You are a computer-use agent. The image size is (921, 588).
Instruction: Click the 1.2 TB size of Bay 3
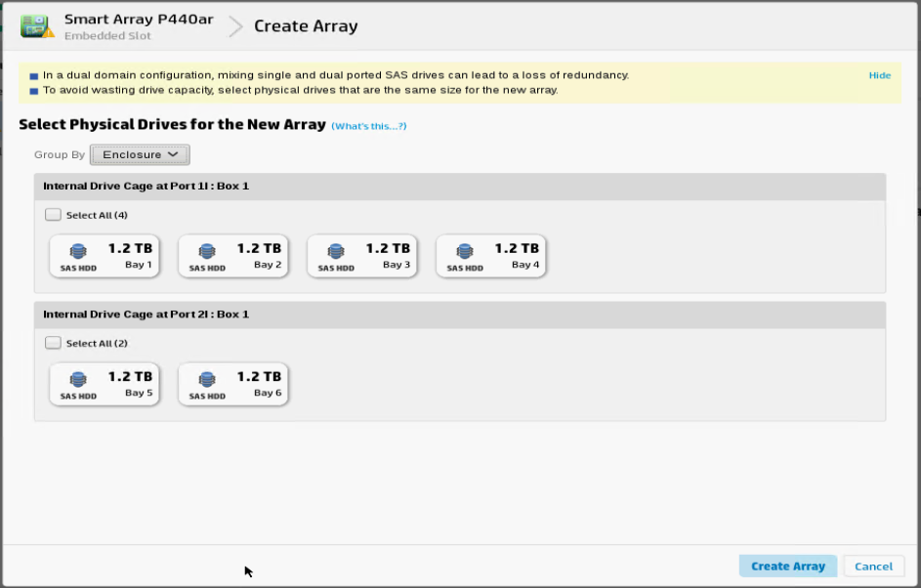[x=388, y=248]
